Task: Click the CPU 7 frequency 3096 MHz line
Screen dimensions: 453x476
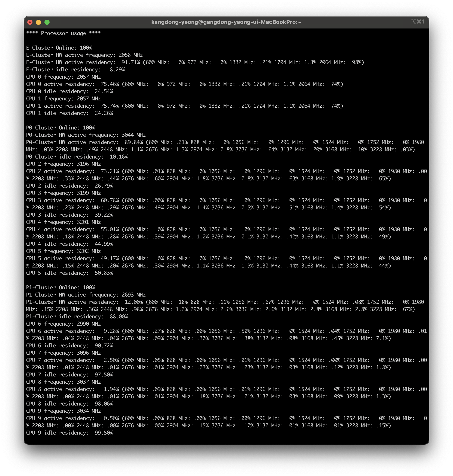Action: pos(63,353)
